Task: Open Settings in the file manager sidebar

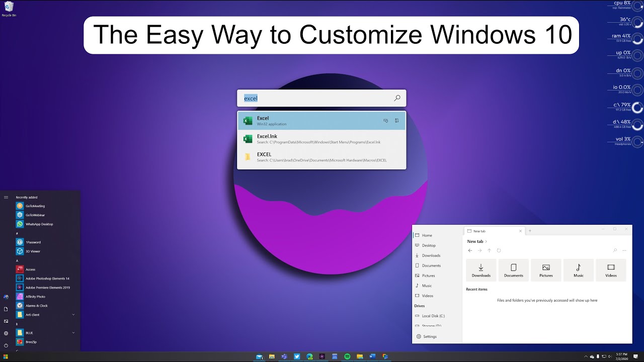Action: click(429, 336)
